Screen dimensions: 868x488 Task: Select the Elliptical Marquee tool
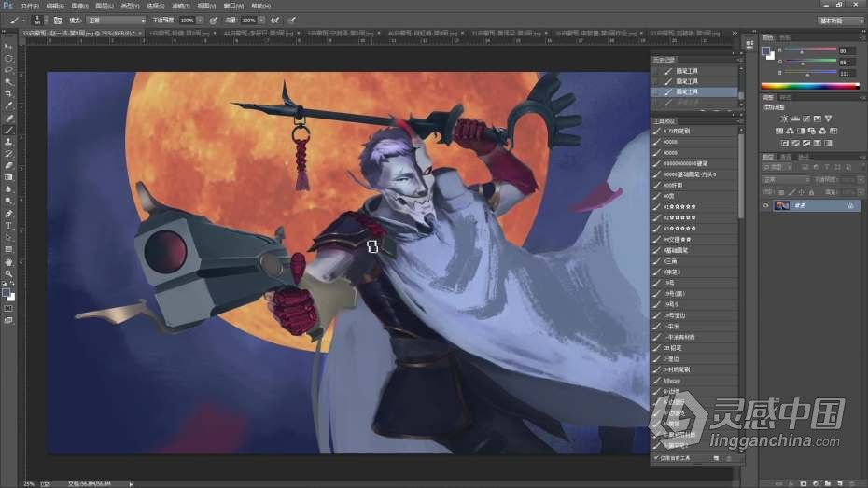pyautogui.click(x=8, y=59)
